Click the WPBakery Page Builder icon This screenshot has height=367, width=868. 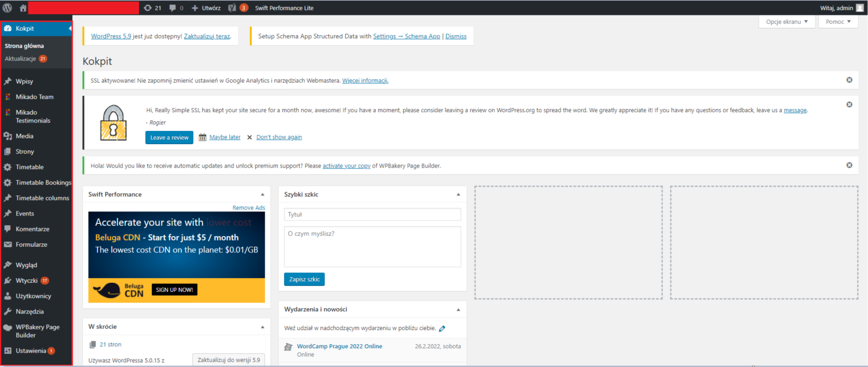click(7, 328)
